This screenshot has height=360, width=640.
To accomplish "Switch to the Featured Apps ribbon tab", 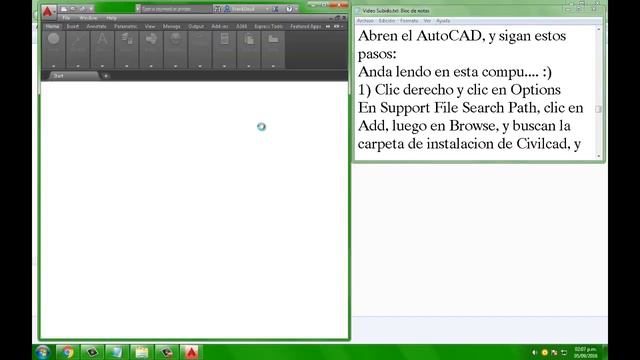I will [x=306, y=26].
